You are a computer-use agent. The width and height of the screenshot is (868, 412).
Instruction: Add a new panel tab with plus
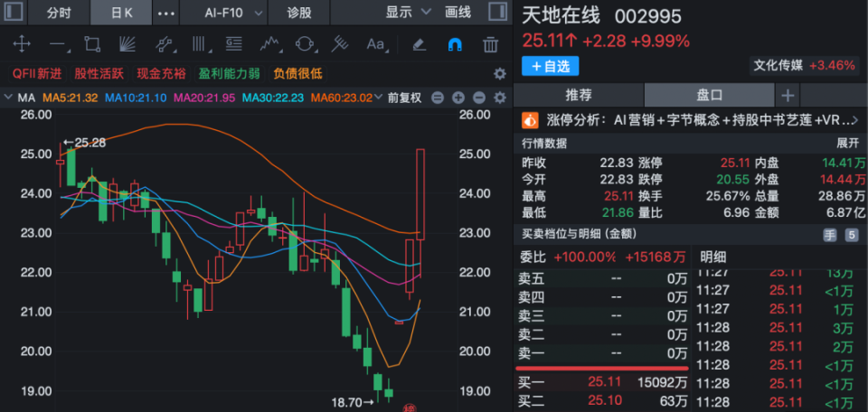point(788,96)
